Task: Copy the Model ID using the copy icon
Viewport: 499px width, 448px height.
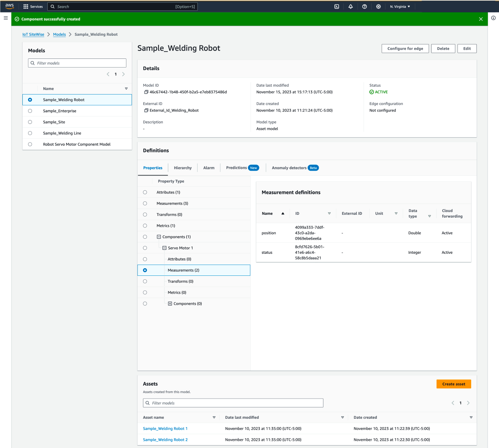Action: click(x=146, y=92)
